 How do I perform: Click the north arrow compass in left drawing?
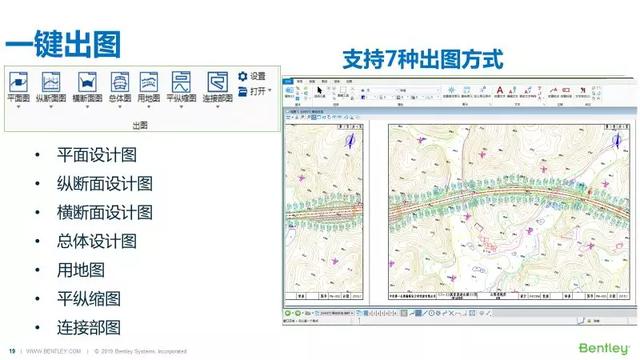tap(350, 141)
